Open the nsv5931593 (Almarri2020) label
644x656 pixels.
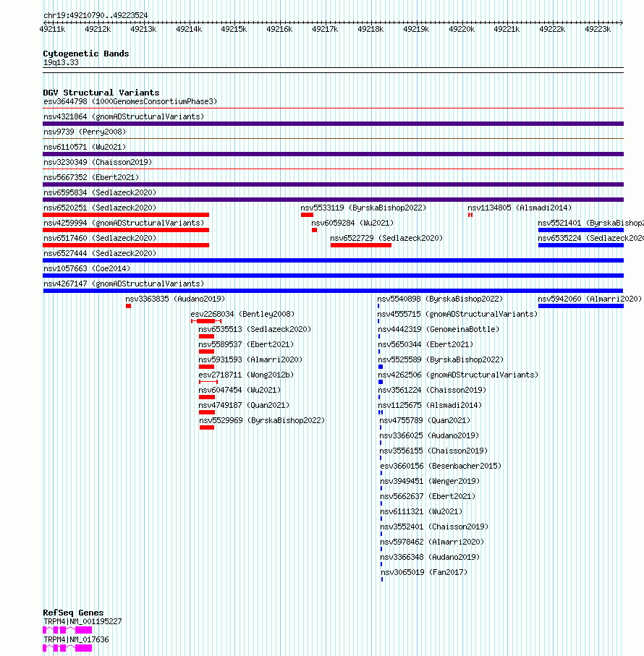pos(250,359)
